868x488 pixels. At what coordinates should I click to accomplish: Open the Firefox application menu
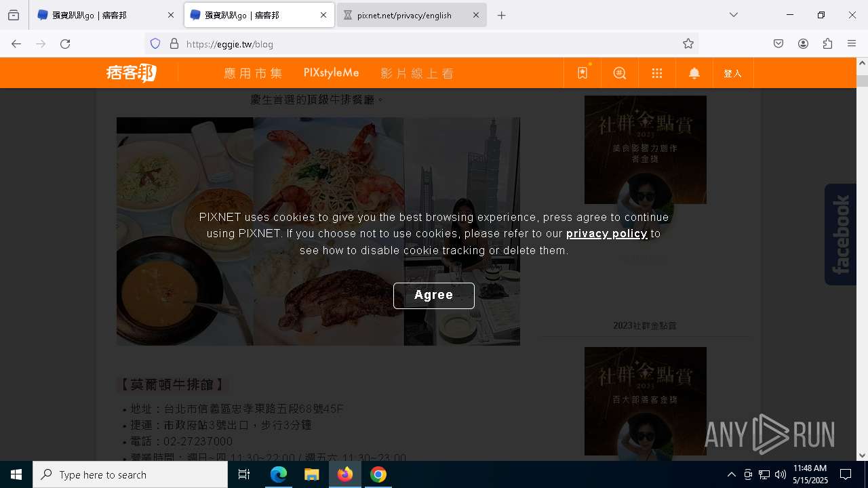point(852,43)
